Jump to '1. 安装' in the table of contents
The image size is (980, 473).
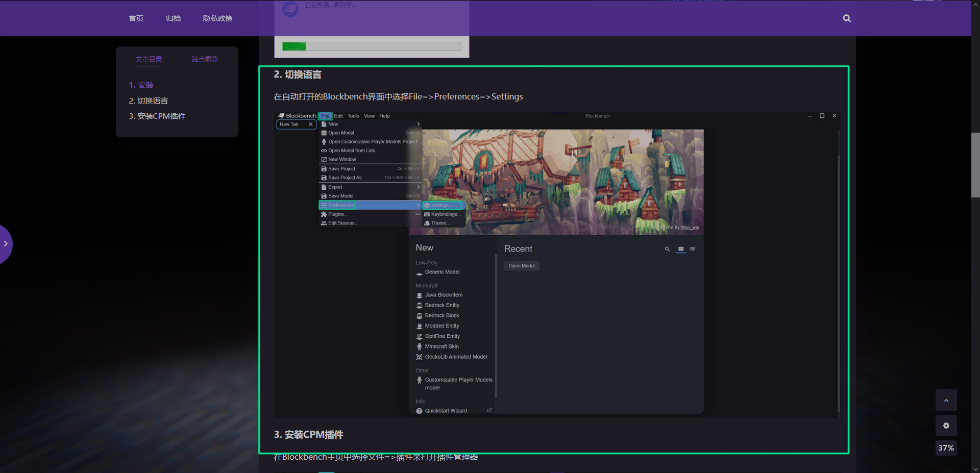click(141, 85)
